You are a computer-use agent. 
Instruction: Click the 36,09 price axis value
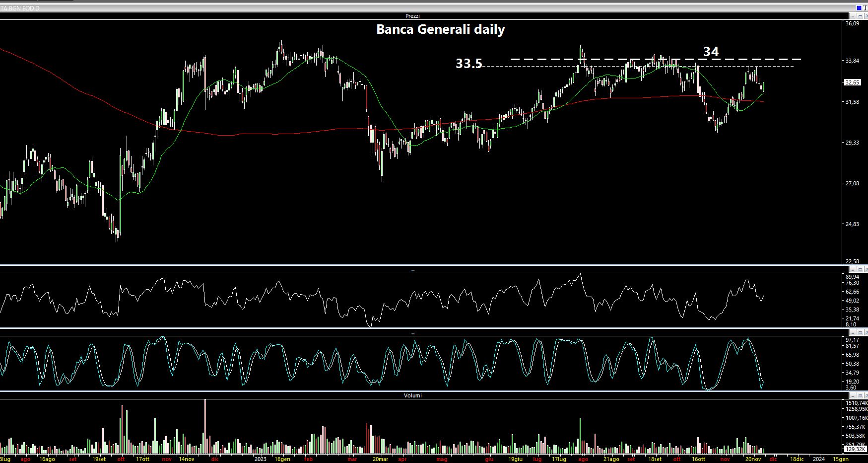click(852, 23)
